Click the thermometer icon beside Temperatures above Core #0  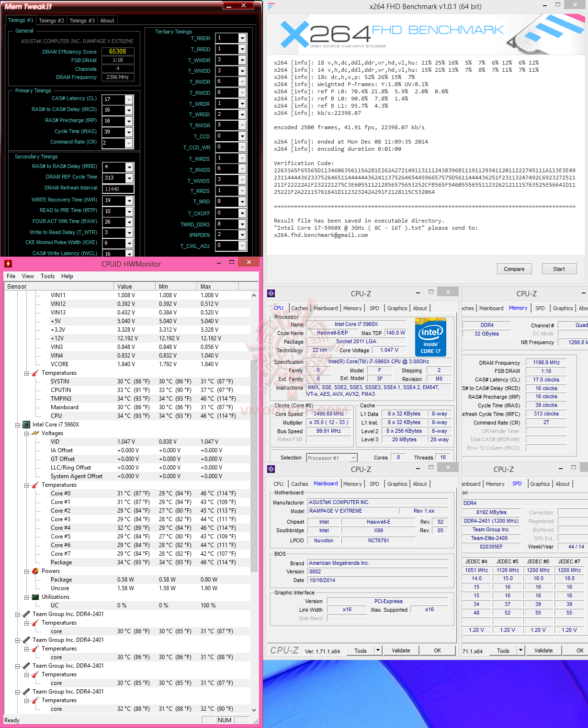point(35,485)
